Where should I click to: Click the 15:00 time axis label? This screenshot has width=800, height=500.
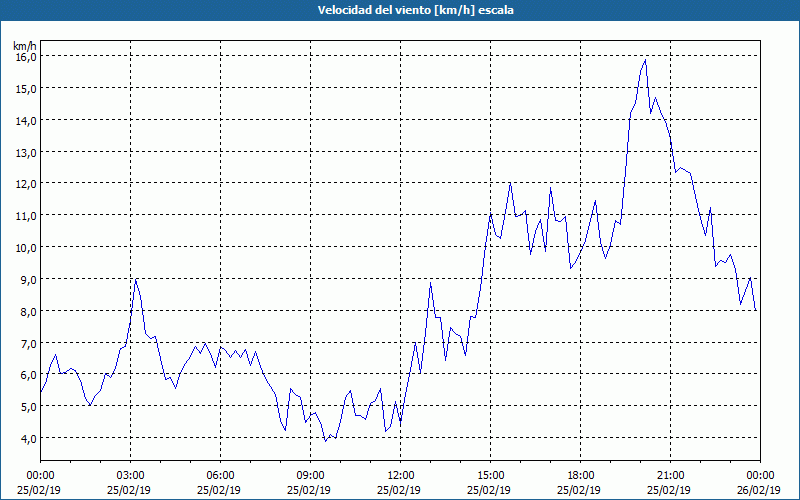(x=491, y=476)
